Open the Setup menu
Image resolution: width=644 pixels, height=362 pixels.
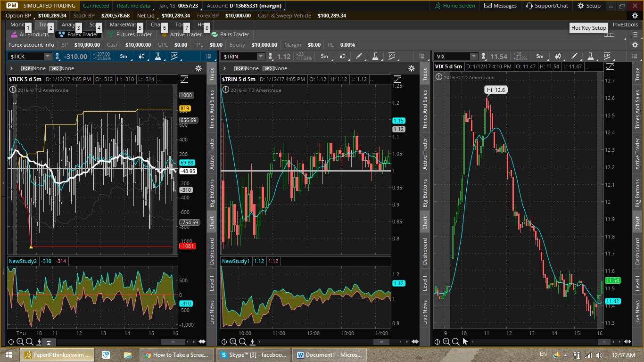click(589, 6)
